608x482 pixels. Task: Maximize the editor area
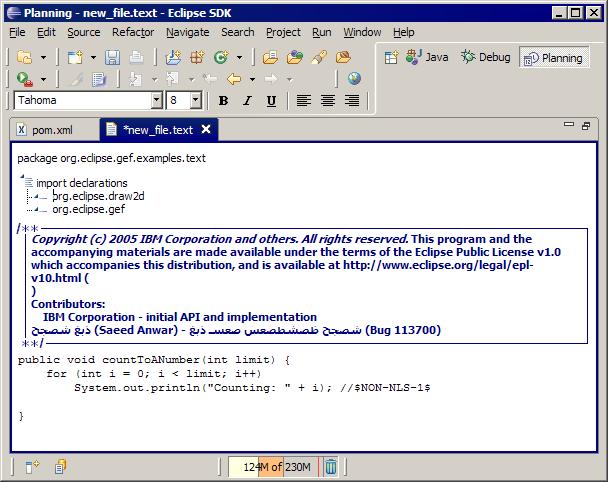(586, 126)
